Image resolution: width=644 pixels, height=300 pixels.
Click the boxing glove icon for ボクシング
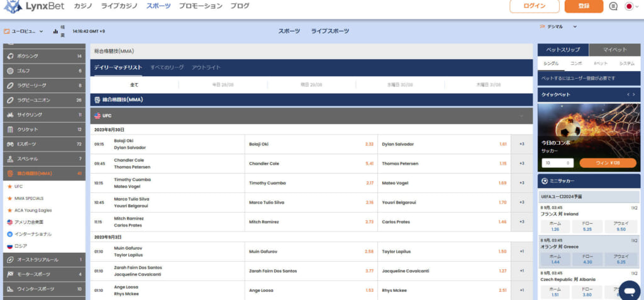(x=11, y=56)
